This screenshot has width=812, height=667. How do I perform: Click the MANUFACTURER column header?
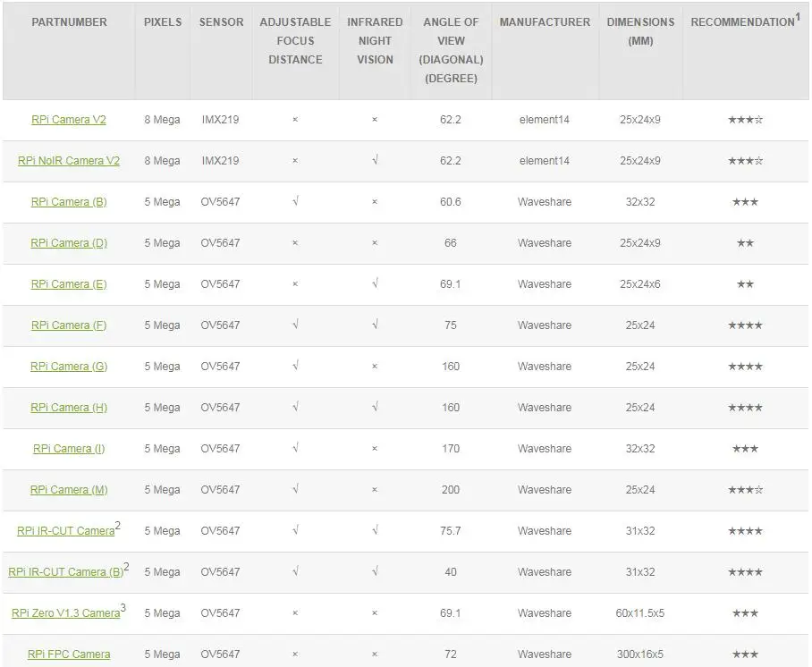pyautogui.click(x=545, y=21)
